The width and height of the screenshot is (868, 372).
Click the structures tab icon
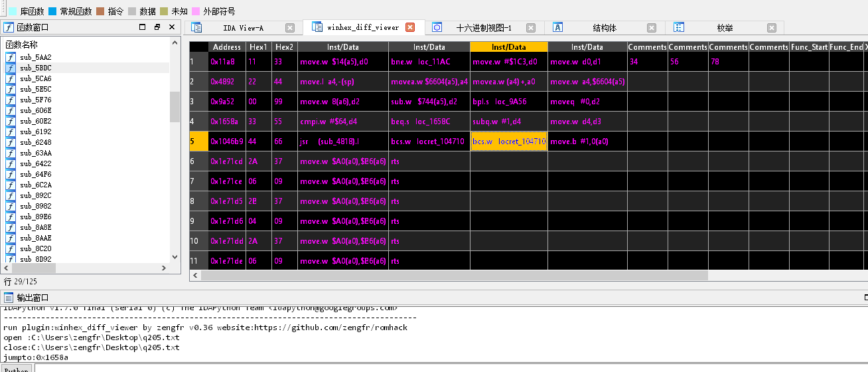point(558,27)
